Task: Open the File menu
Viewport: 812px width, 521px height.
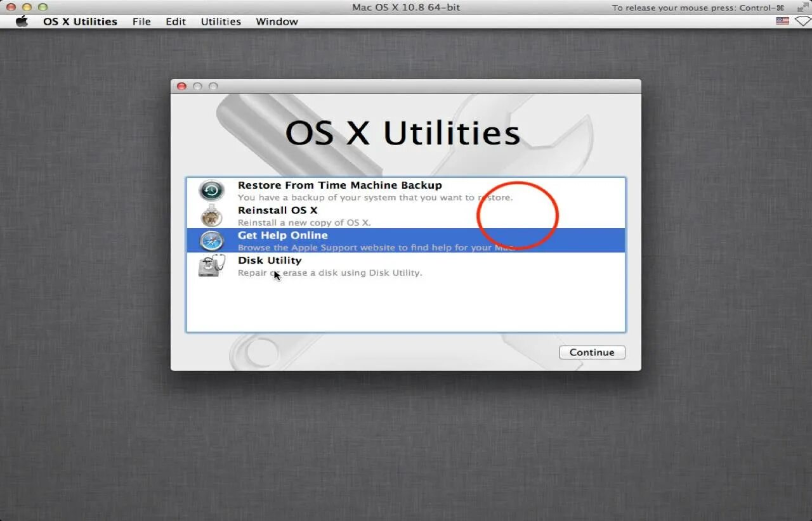Action: click(141, 21)
